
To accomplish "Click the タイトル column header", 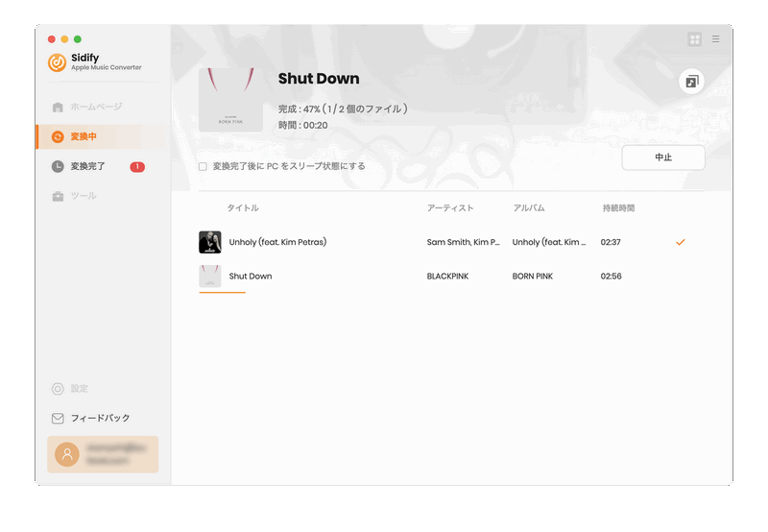I will tap(243, 208).
